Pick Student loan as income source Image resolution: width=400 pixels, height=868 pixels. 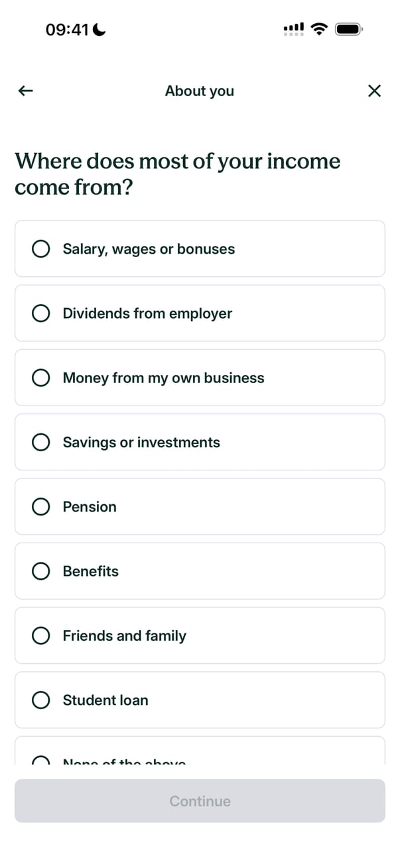pos(199,700)
